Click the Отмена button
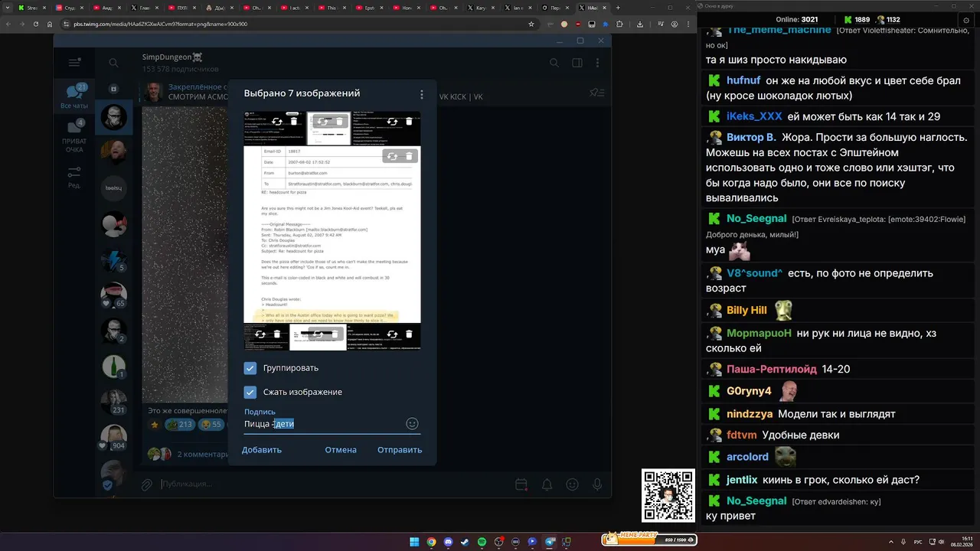The image size is (980, 551). (341, 450)
